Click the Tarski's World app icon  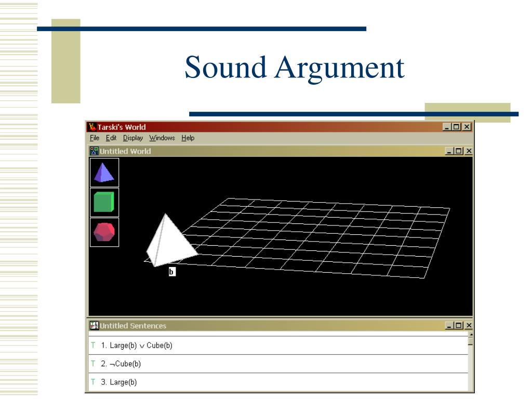click(x=92, y=127)
